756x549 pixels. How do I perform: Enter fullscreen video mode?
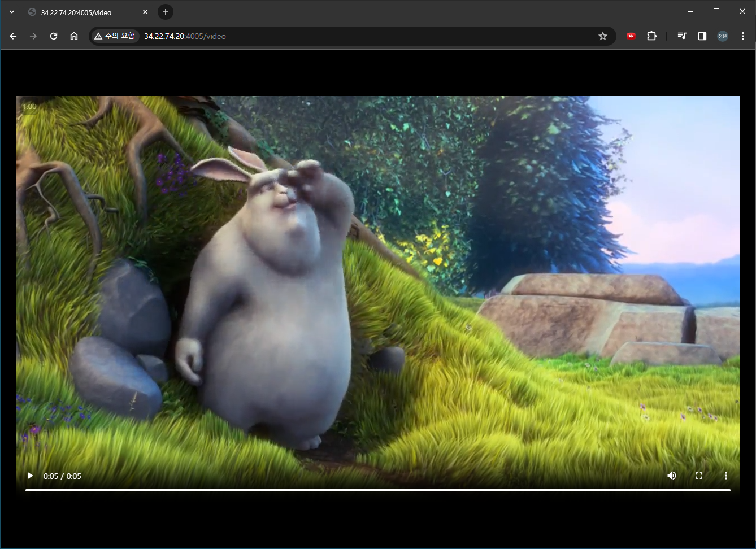(x=699, y=476)
